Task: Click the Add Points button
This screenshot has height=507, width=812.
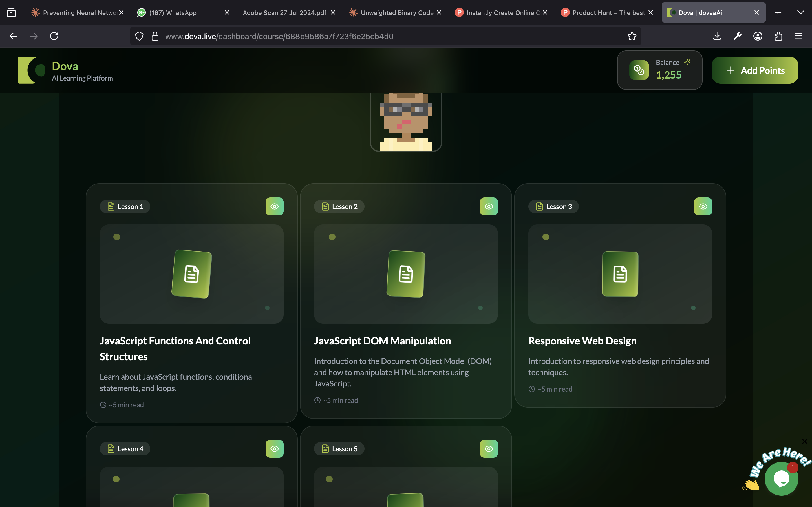Action: [754, 70]
